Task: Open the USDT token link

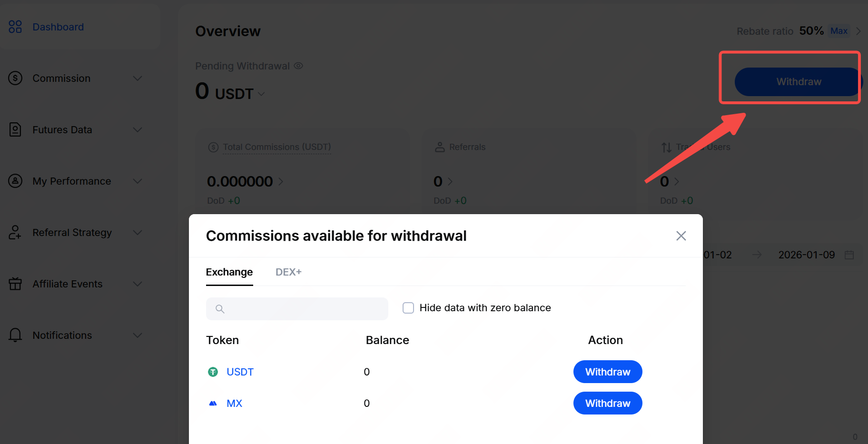Action: pos(240,372)
